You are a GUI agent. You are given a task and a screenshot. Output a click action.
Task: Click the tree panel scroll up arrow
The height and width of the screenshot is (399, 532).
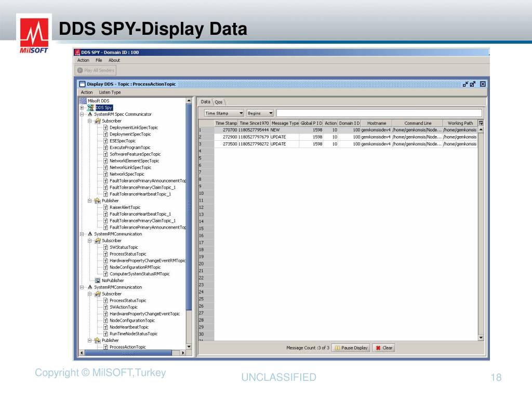(x=189, y=101)
